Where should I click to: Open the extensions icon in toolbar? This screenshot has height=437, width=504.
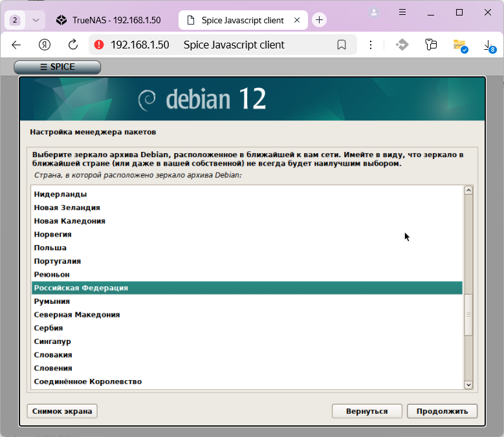tap(431, 45)
